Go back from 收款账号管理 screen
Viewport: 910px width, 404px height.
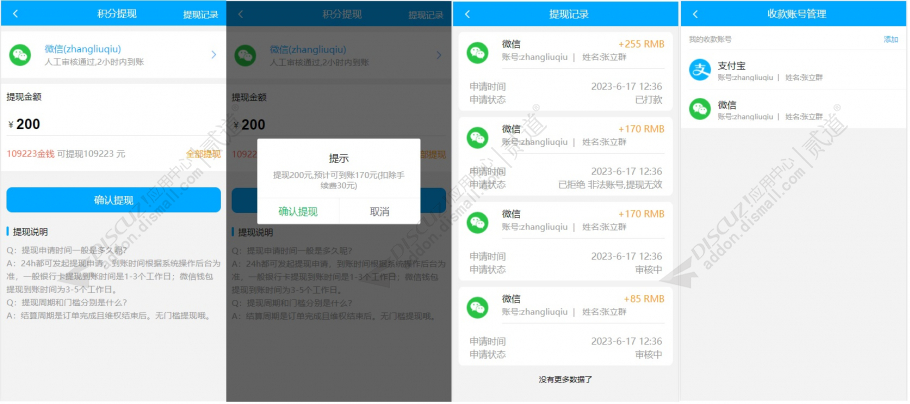coord(695,15)
